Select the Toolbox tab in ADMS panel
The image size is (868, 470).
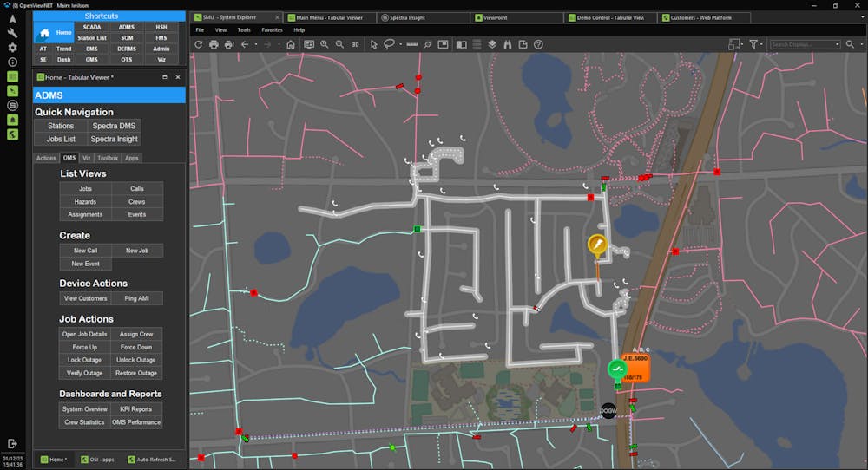(x=108, y=158)
